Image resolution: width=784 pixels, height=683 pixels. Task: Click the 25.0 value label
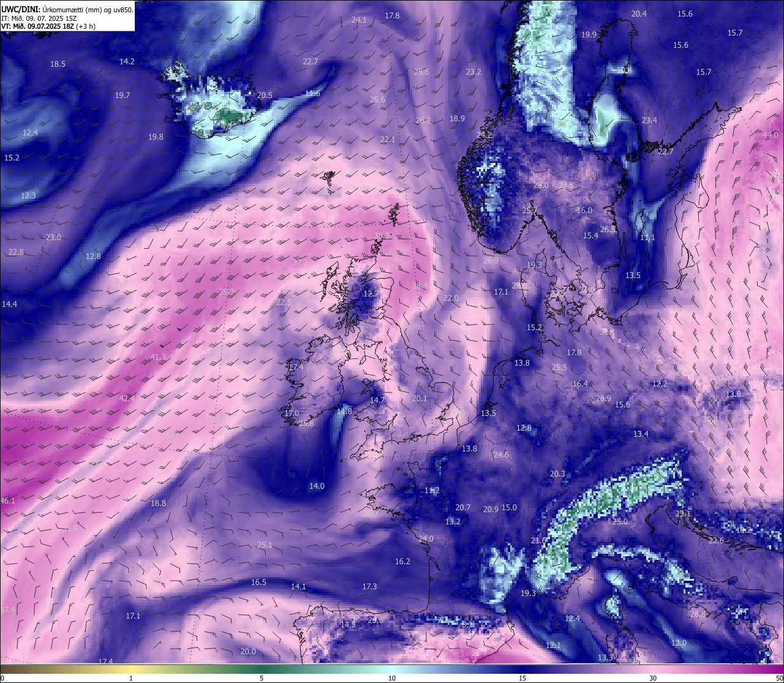[620, 521]
